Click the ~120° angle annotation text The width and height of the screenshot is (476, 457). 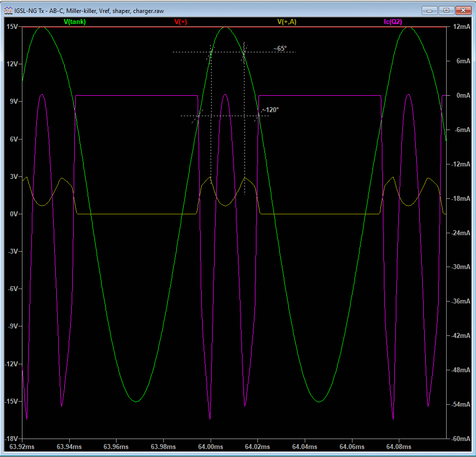(270, 110)
